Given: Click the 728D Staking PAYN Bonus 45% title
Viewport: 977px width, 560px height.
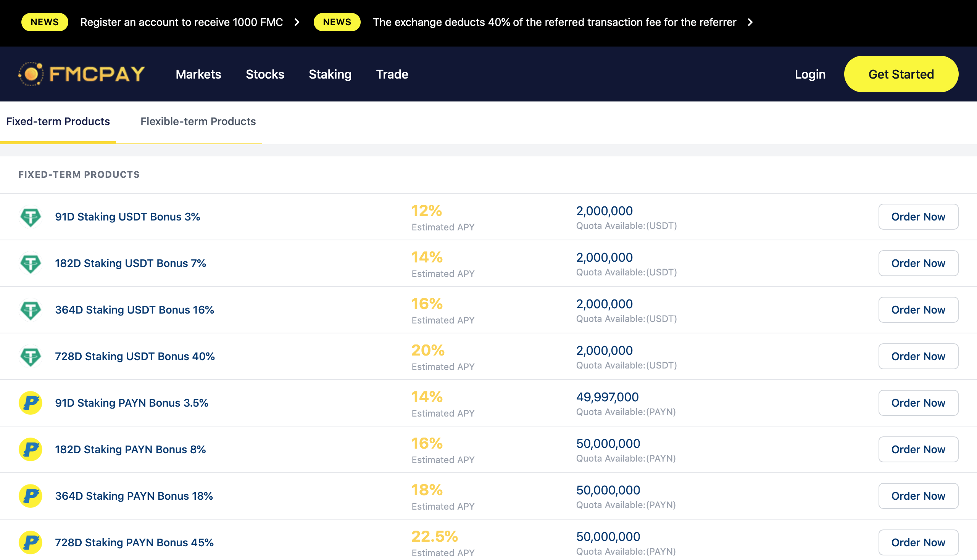Looking at the screenshot, I should point(134,542).
